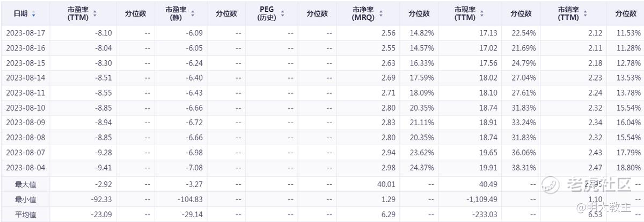Sort 市盈率(TTM) column using arrow icon
Screen dimensions: 644x222
[x=95, y=14]
